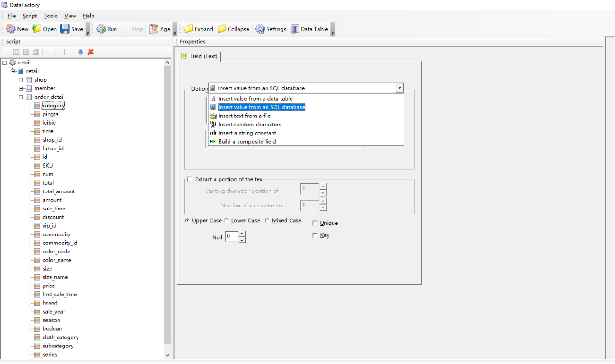Viewport: 615px width, 364px height.
Task: Click the script tree scrollbar up arrow
Action: tap(167, 62)
